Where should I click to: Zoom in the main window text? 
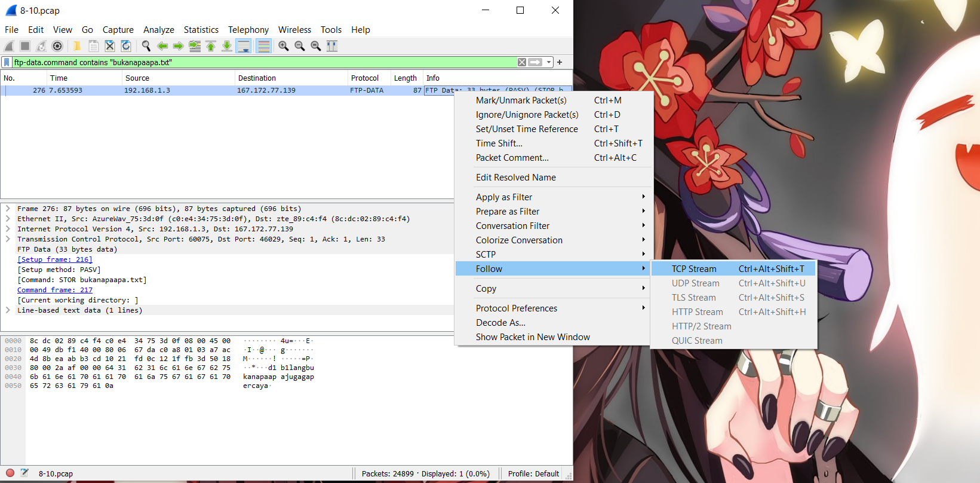tap(284, 46)
